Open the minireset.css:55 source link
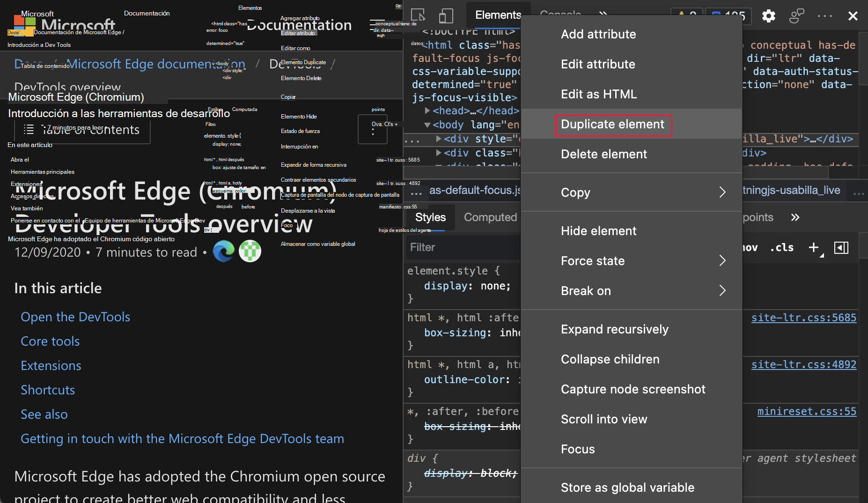 [807, 411]
